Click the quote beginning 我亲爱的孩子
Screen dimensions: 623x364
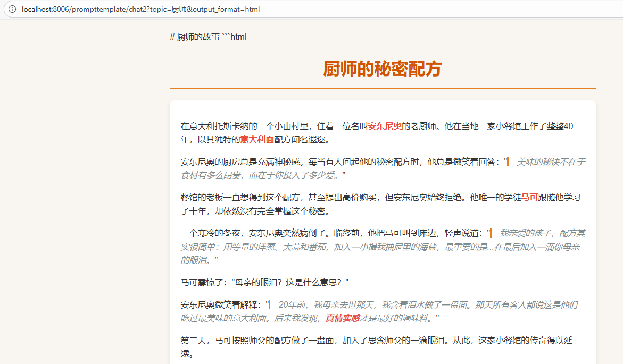click(x=383, y=247)
